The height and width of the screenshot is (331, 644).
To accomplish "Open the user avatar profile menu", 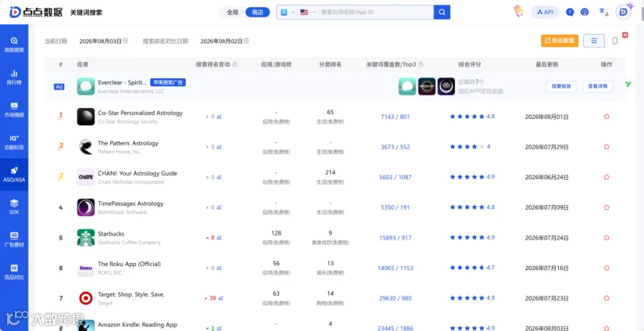I will pyautogui.click(x=623, y=12).
